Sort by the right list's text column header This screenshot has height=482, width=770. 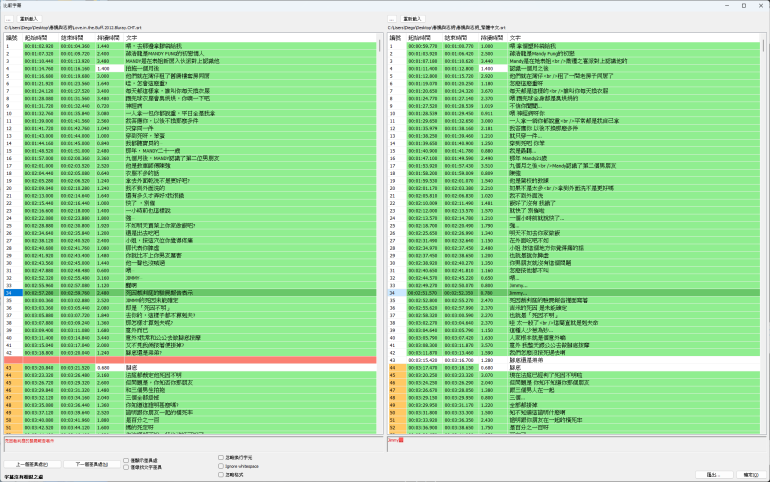click(x=634, y=38)
